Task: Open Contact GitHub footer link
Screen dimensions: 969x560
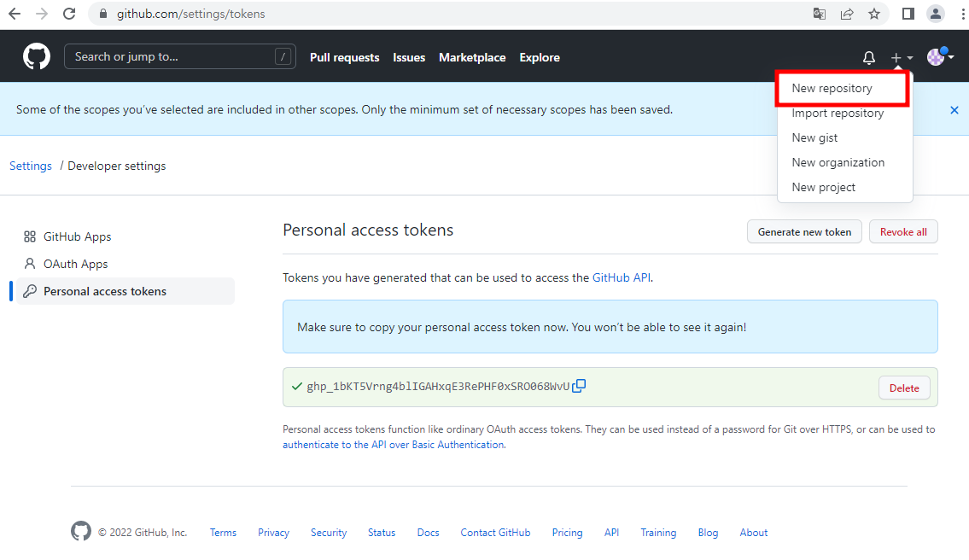Action: (x=495, y=532)
